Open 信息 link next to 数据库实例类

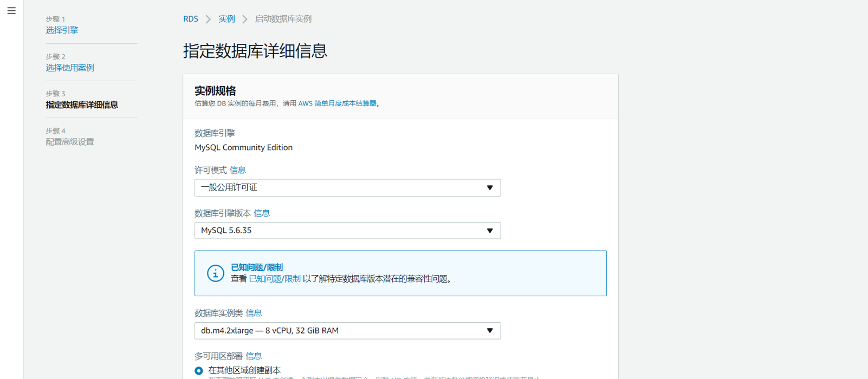coord(254,313)
